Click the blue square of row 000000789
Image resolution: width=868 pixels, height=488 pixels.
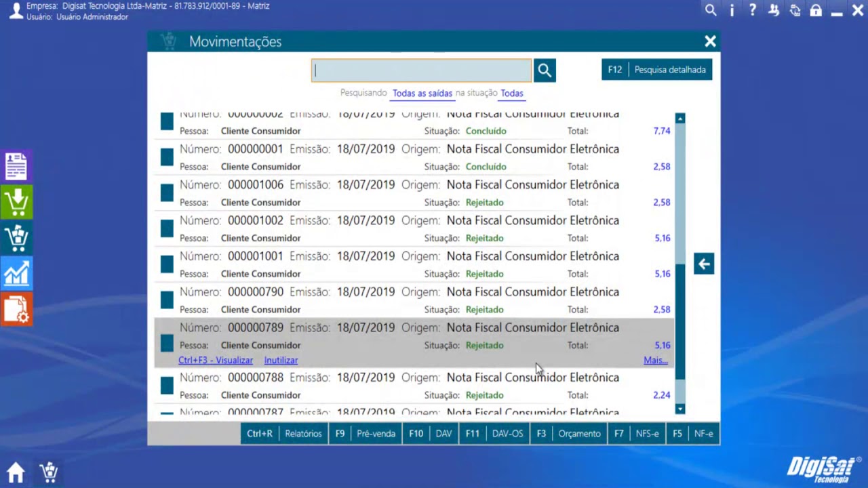pos(167,344)
